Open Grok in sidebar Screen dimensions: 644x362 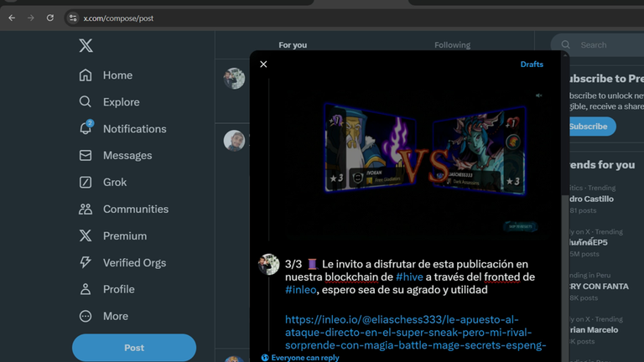click(x=102, y=182)
